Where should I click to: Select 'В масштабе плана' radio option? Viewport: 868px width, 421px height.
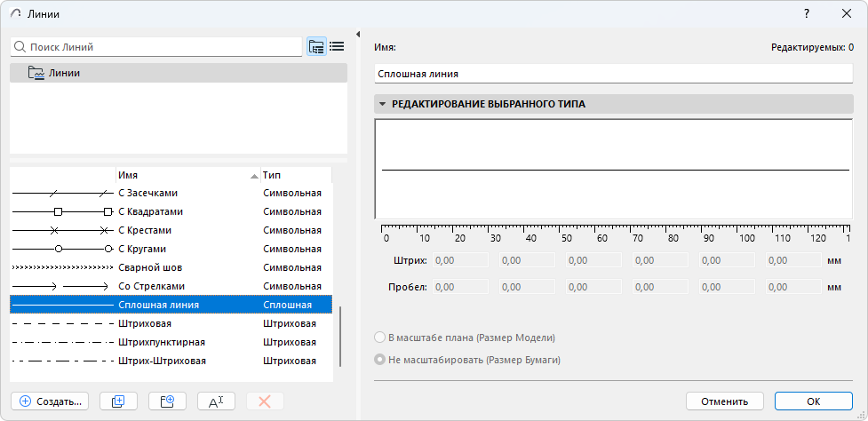[381, 338]
